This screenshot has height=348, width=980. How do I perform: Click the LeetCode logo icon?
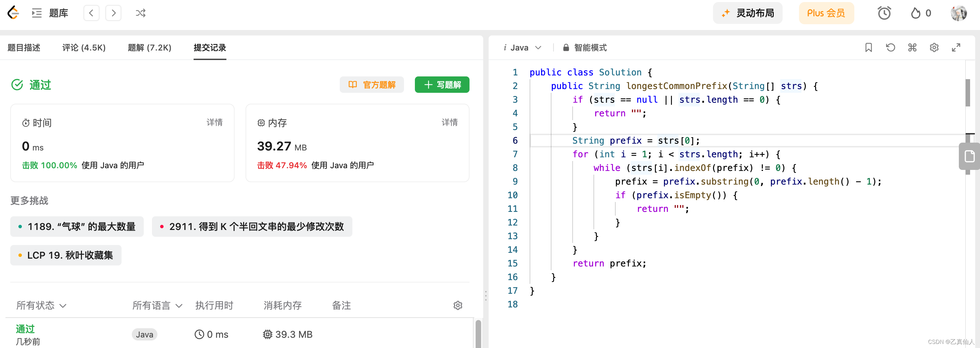[13, 13]
